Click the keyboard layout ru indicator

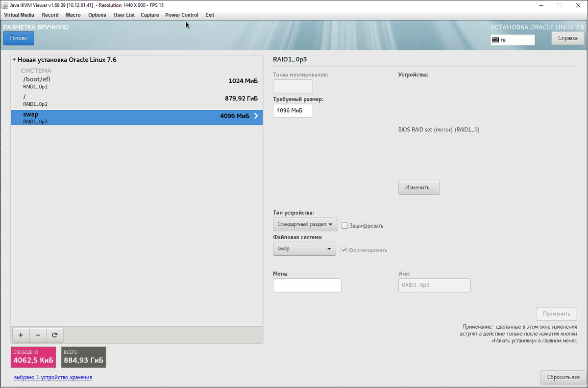pyautogui.click(x=513, y=40)
